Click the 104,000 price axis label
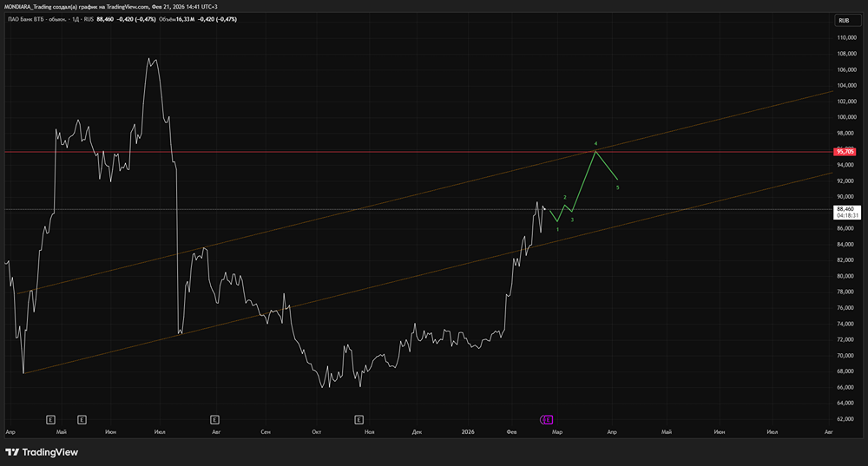Image resolution: width=868 pixels, height=466 pixels. pyautogui.click(x=846, y=85)
